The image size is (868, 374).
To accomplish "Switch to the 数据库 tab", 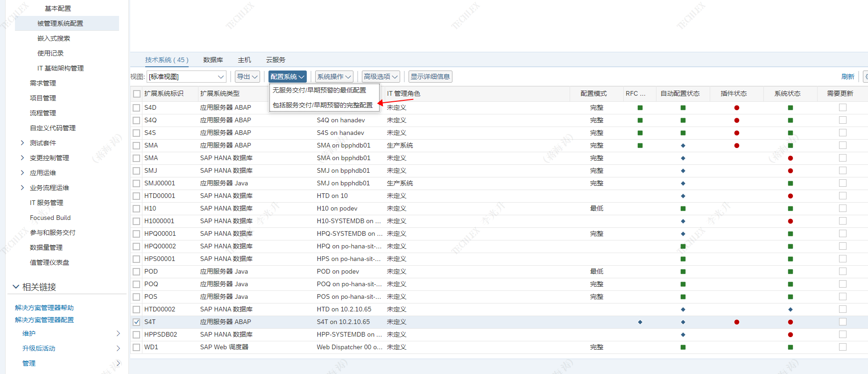I will (213, 60).
